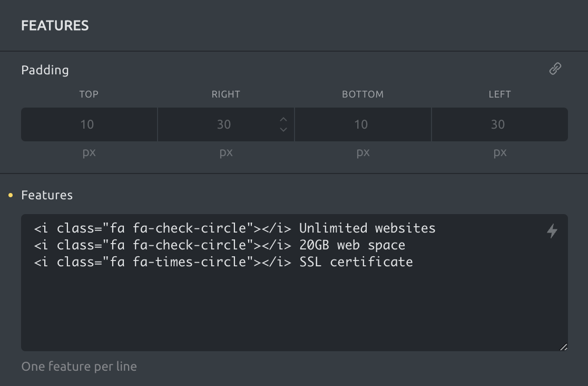Click the yellow dot beside Features label
Screen dimensions: 588x386
pyautogui.click(x=11, y=196)
